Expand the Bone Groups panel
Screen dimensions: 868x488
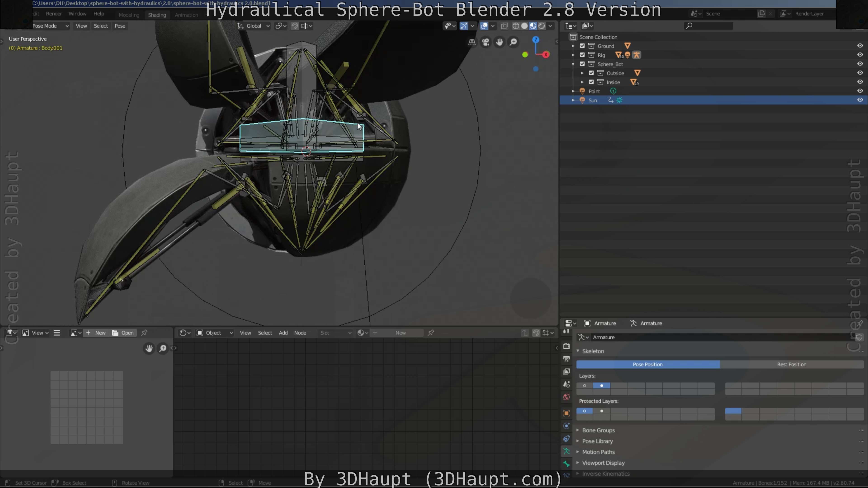coord(598,430)
